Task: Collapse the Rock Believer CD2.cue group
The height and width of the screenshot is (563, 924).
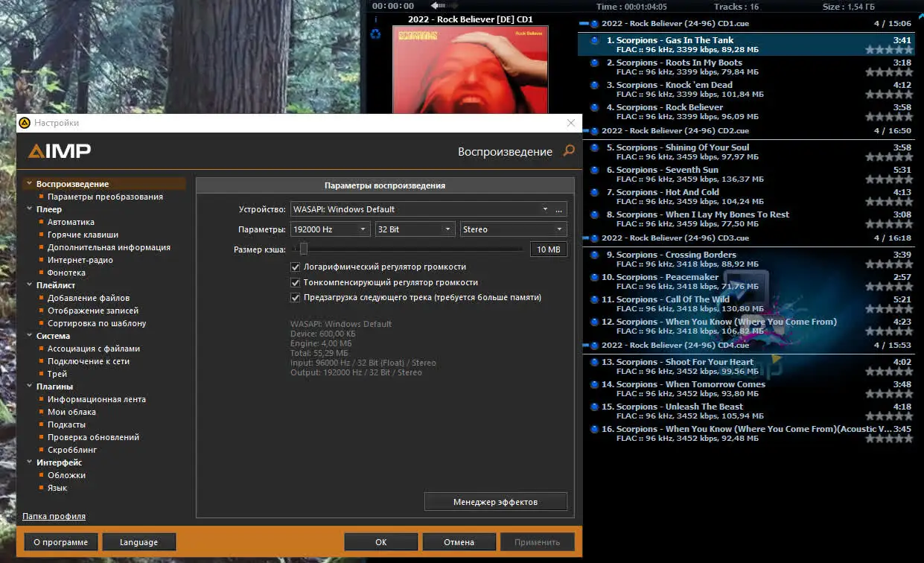Action: tap(584, 131)
